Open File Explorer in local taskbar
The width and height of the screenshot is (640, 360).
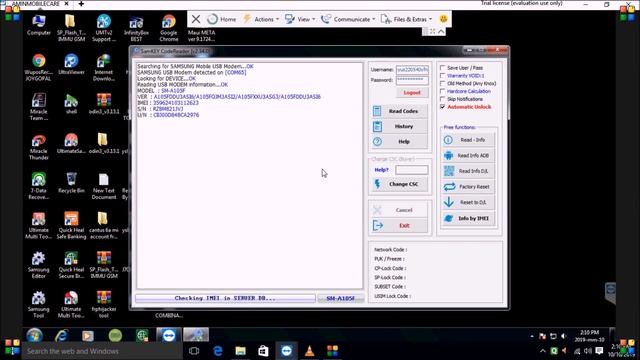pyautogui.click(x=240, y=351)
